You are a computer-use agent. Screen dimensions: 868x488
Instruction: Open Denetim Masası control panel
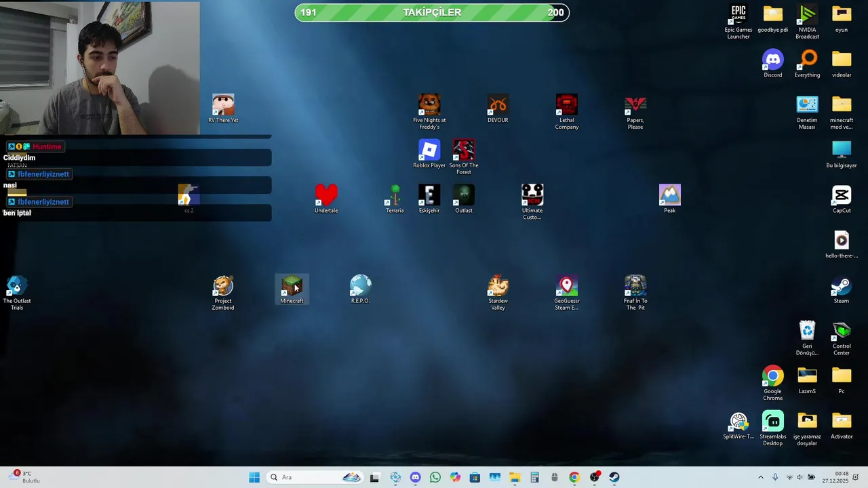(x=807, y=112)
